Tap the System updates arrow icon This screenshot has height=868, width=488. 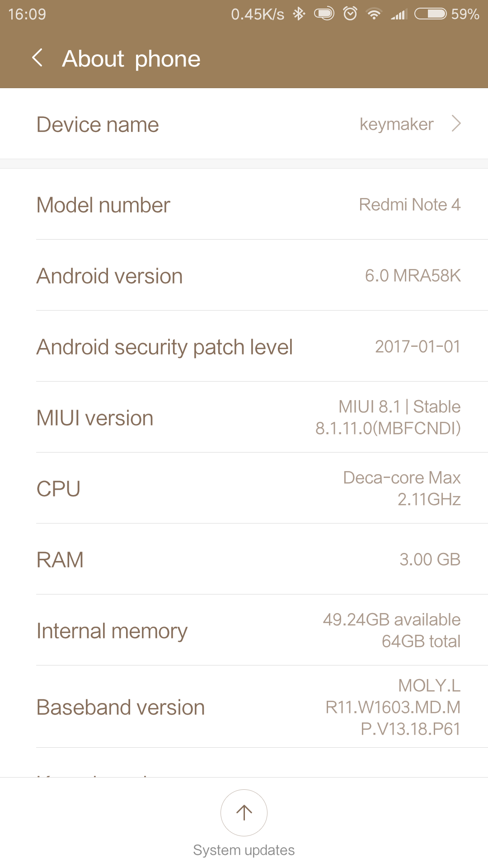(x=244, y=812)
